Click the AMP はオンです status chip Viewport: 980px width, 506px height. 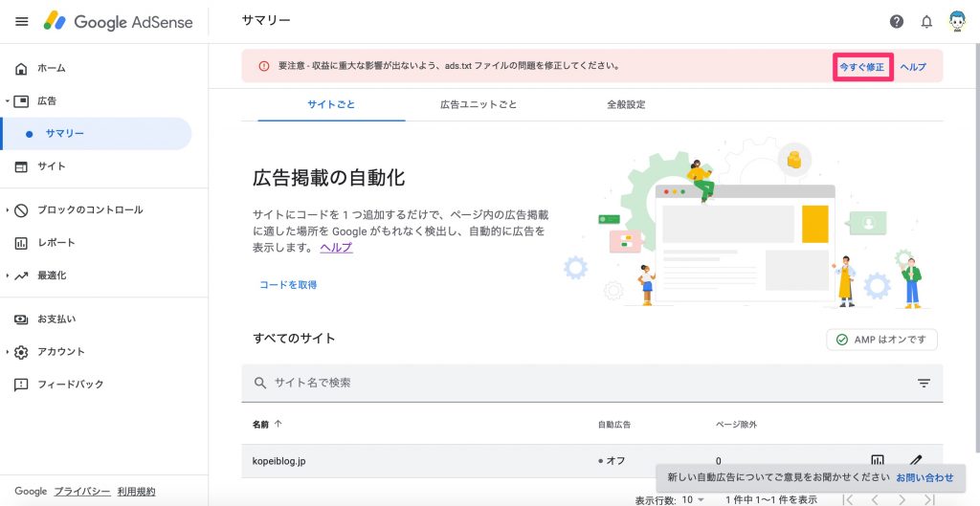coord(881,340)
